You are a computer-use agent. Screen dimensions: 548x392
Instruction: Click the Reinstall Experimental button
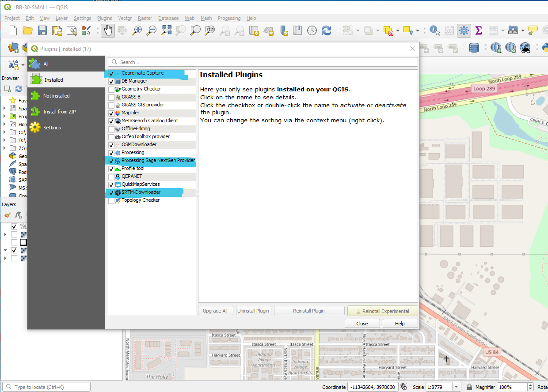(383, 311)
